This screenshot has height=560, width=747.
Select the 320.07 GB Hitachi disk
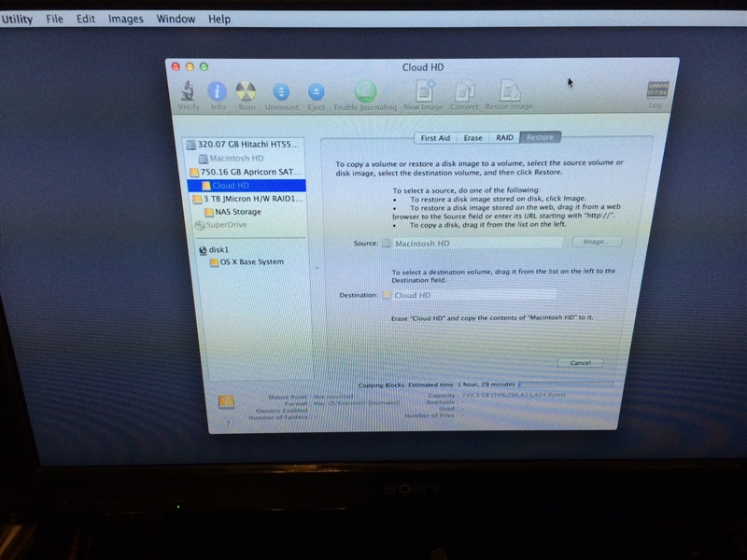click(244, 144)
